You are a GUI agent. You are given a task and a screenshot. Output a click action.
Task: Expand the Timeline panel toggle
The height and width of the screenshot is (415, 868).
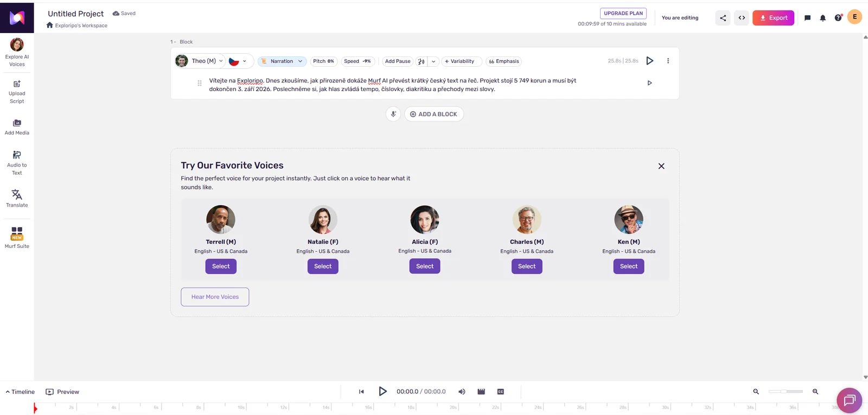[x=20, y=392]
